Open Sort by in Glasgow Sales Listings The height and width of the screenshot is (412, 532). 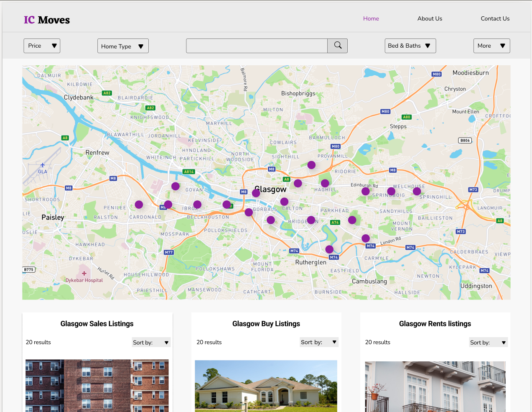[x=151, y=343]
